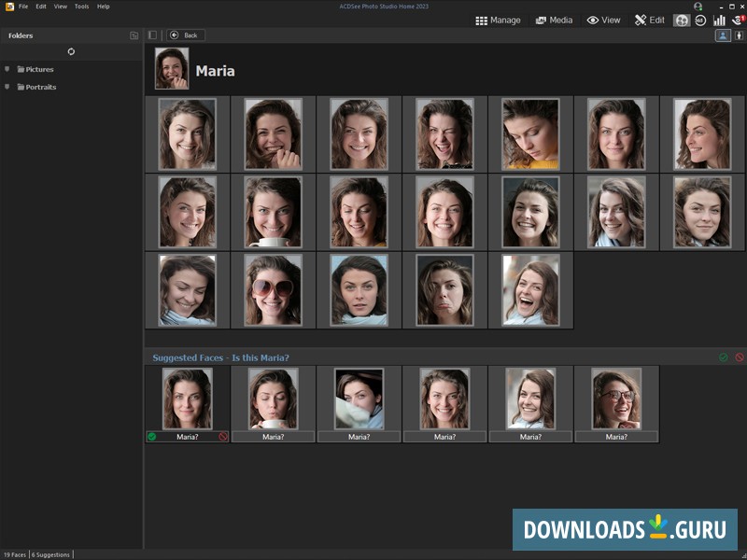This screenshot has height=560, width=747.
Task: Click the user account icon at top
Action: (x=697, y=6)
